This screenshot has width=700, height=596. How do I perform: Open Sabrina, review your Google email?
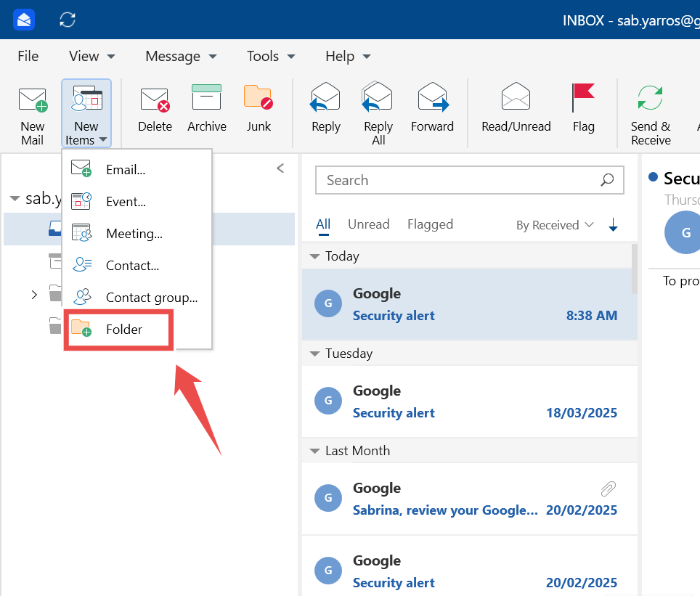(x=469, y=499)
